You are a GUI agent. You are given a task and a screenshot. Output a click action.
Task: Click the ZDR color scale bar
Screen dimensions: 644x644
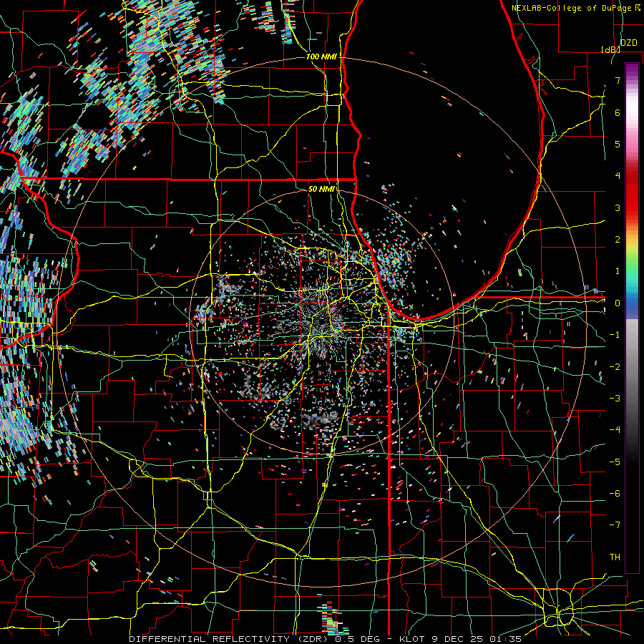click(x=632, y=318)
